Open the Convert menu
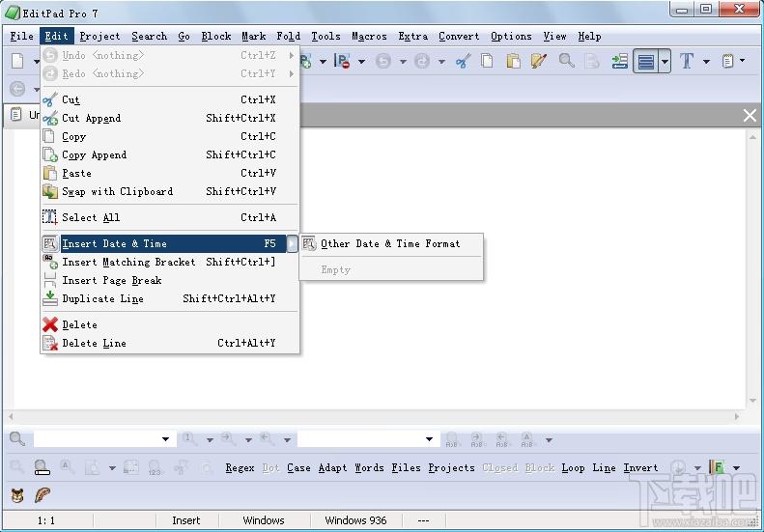The height and width of the screenshot is (532, 764). tap(459, 36)
